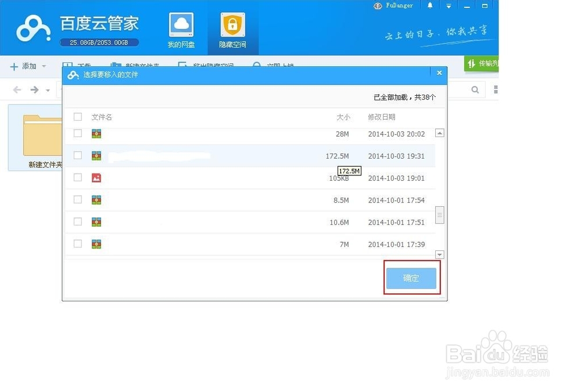This screenshot has height=392, width=581.
Task: Click the video icon of 7M file
Action: coord(96,244)
